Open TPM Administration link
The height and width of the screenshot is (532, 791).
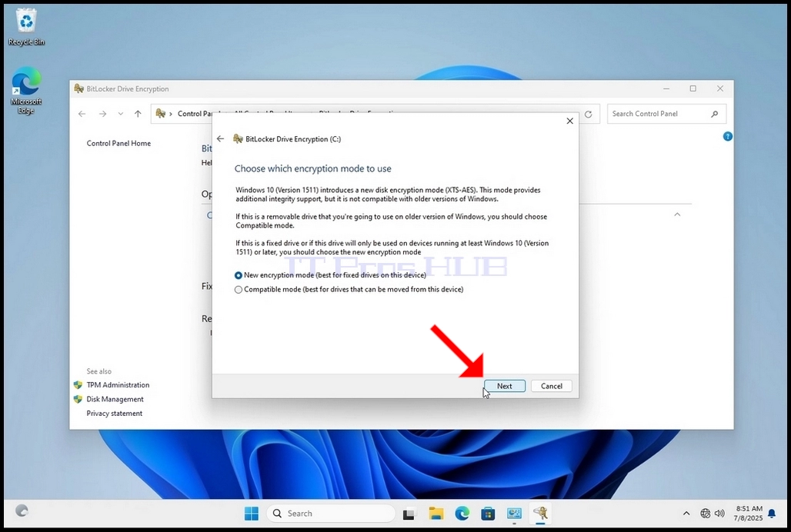pyautogui.click(x=118, y=385)
